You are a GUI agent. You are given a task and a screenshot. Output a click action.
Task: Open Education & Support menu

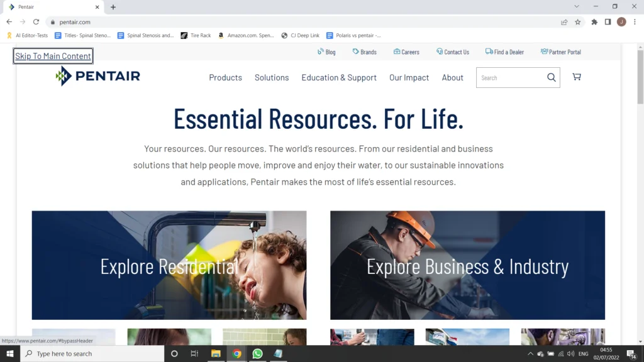point(339,77)
